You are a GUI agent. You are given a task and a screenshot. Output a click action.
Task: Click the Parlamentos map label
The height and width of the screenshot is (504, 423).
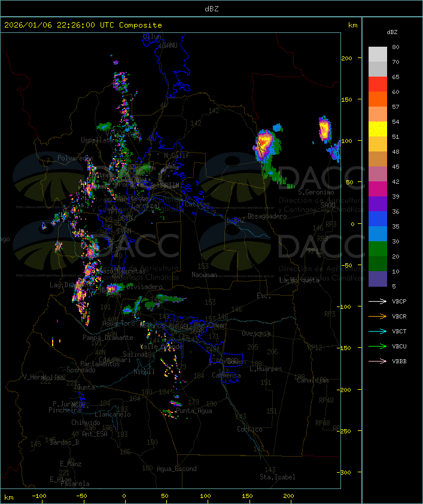100,364
